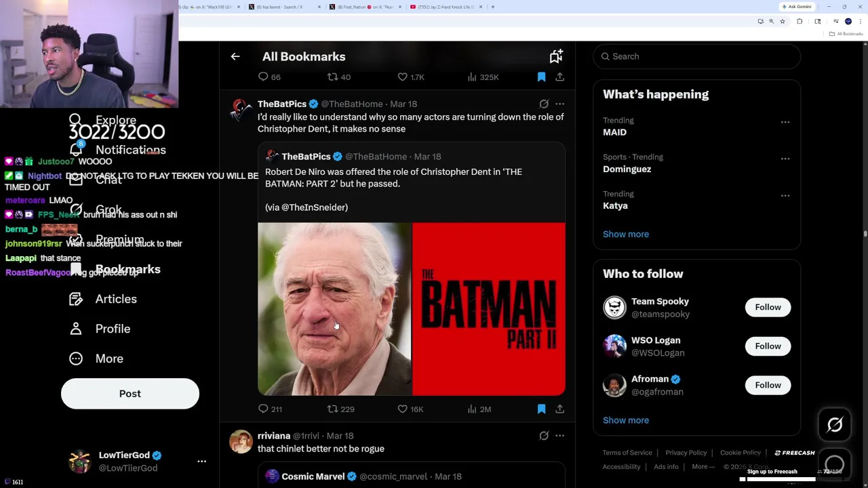The image size is (868, 488).
Task: Reply to the top post with 66 replies
Action: [x=269, y=77]
